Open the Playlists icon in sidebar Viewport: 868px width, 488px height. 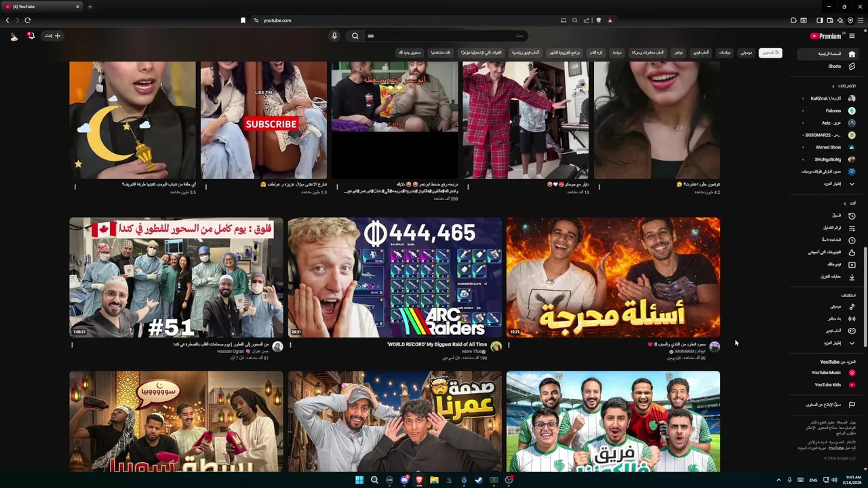[852, 228]
